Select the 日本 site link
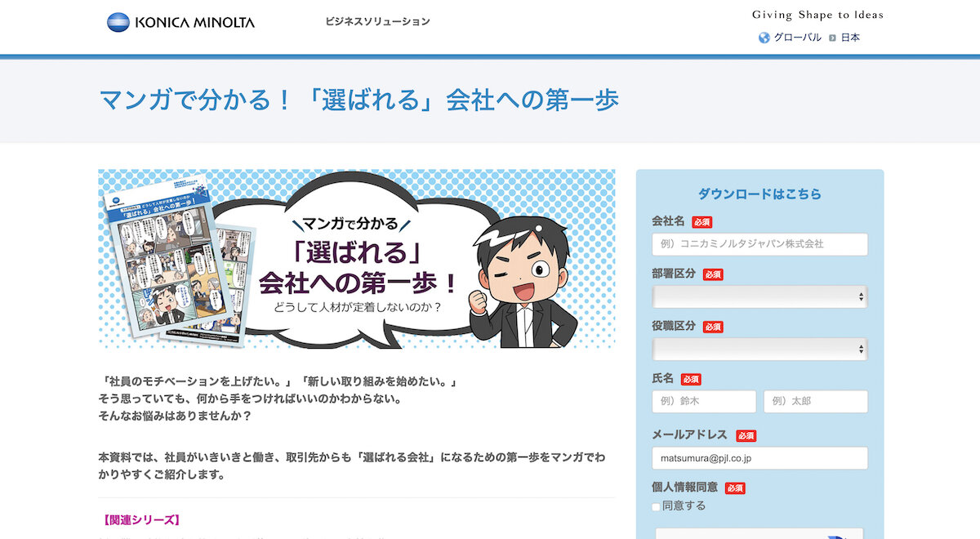 coord(850,38)
